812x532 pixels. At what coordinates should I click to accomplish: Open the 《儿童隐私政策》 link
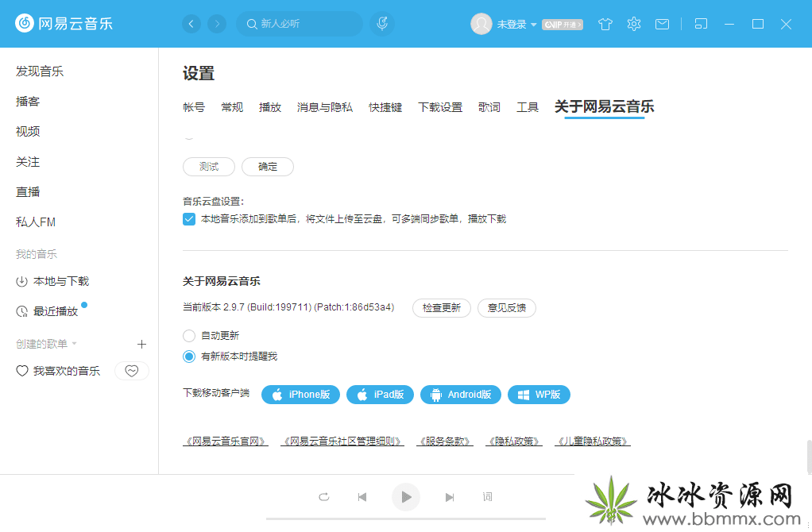point(593,441)
